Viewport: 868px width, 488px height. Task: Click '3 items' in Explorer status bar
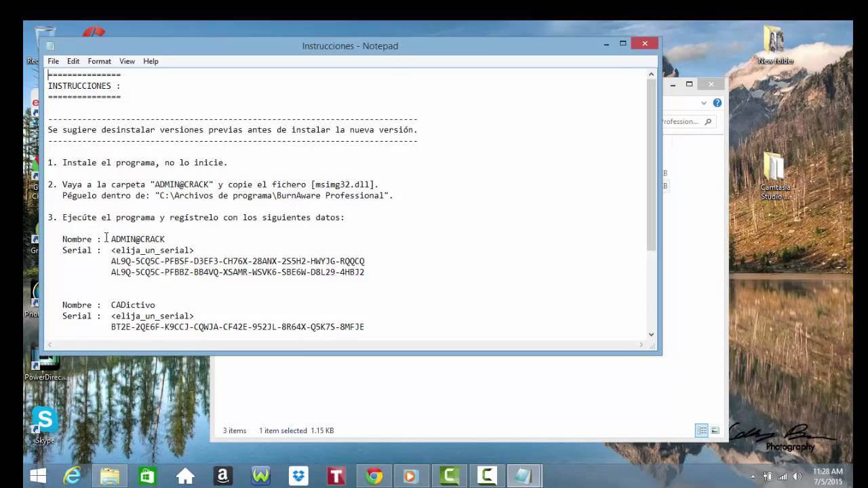point(235,430)
